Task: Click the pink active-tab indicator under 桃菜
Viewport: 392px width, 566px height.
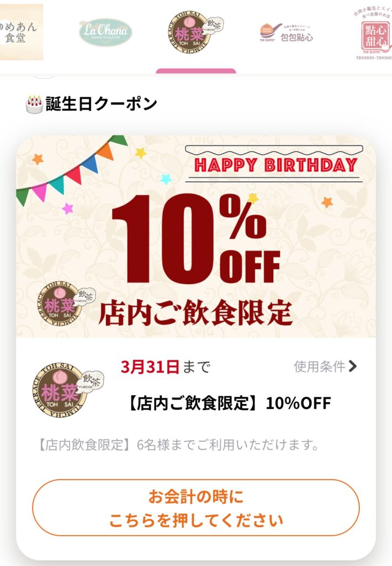Action: tap(196, 71)
